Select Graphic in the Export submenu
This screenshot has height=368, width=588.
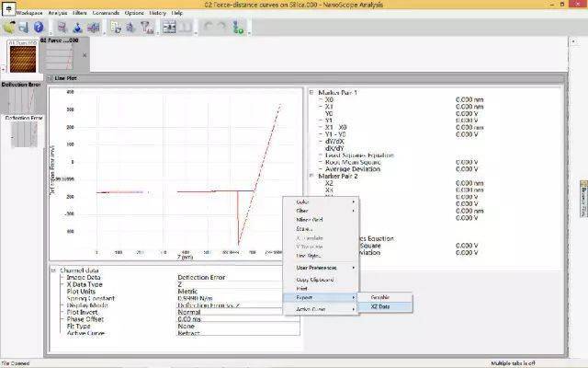point(379,296)
